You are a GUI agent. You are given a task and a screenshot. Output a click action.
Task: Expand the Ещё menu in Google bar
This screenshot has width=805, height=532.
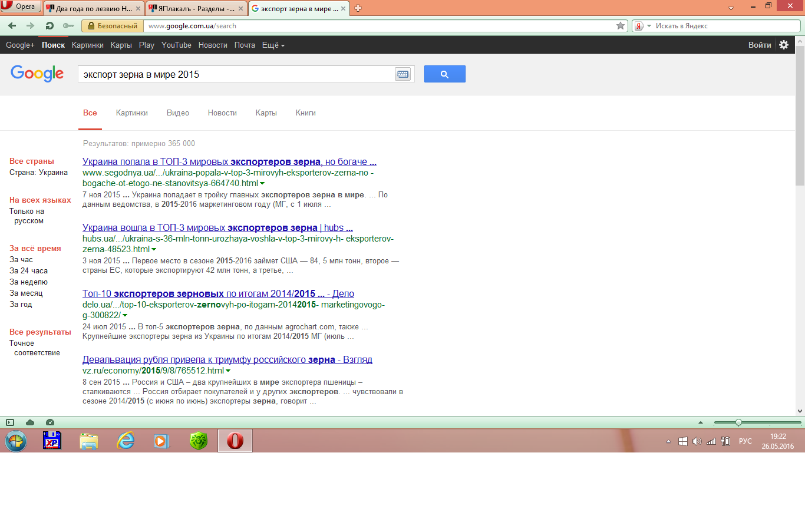tap(273, 45)
